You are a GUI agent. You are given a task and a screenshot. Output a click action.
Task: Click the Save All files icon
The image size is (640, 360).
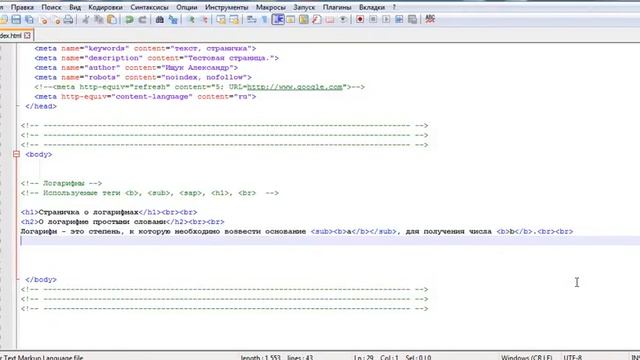[x=29, y=19]
